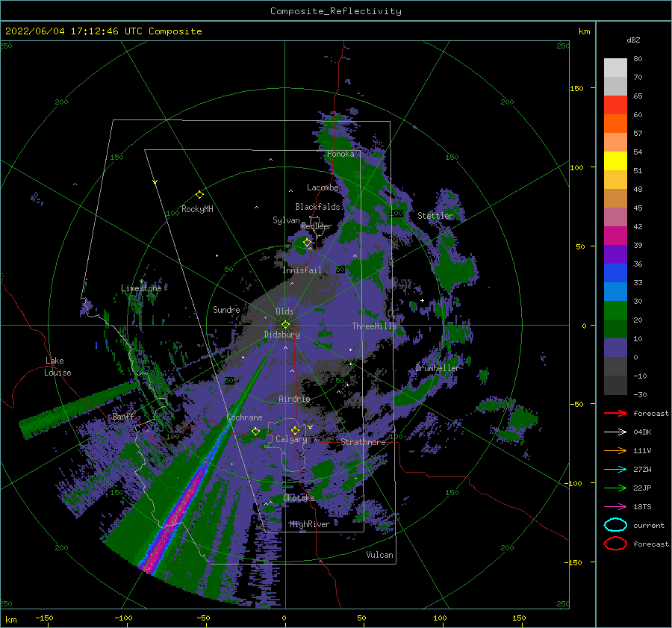Select the bright green 20-30 dBZ swatch
Screen dimensions: 672x628
(x=615, y=311)
